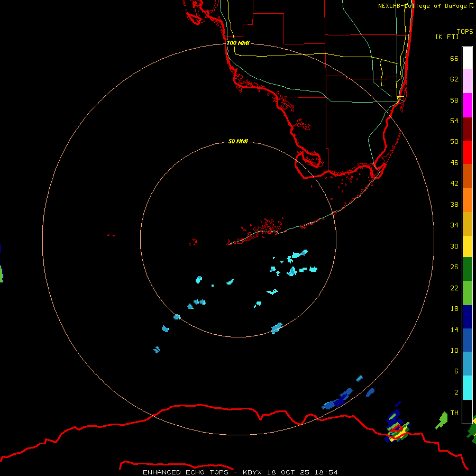Click the 46 legend value
Viewport: 476px width, 476px height.
tap(454, 163)
